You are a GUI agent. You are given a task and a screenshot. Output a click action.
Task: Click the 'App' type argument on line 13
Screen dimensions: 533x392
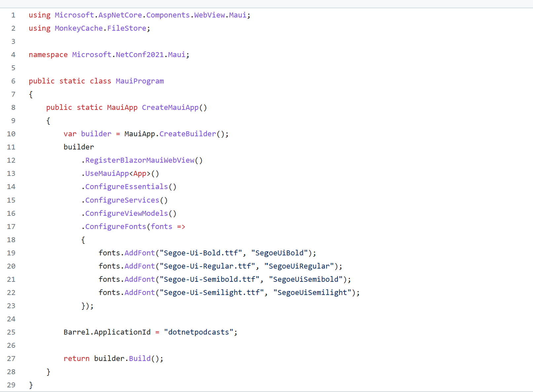tap(140, 174)
